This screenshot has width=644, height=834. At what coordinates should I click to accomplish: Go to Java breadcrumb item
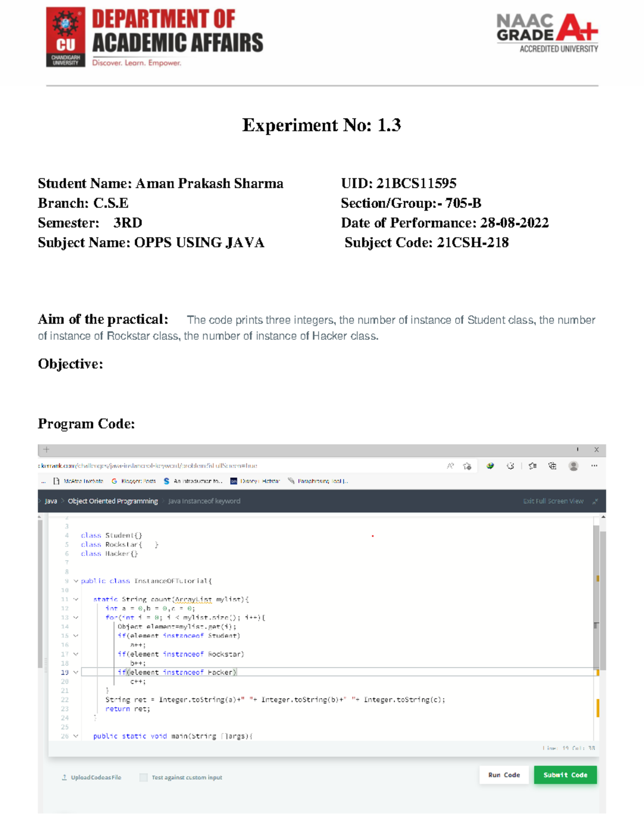coord(51,502)
